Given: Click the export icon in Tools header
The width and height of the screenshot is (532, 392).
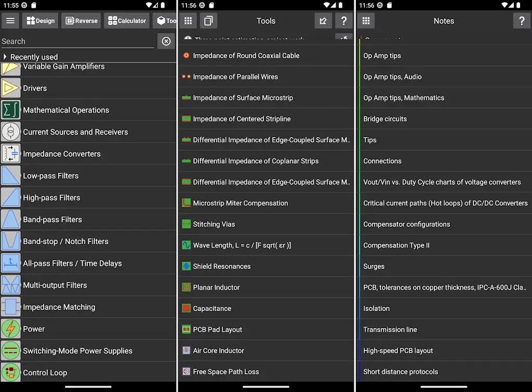Looking at the screenshot, I should pyautogui.click(x=323, y=21).
